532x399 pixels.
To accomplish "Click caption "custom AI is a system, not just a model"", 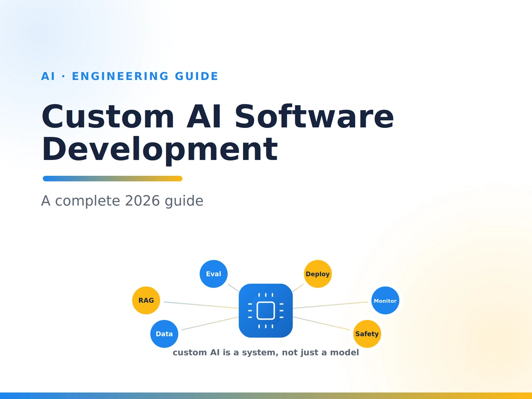I will [x=266, y=352].
